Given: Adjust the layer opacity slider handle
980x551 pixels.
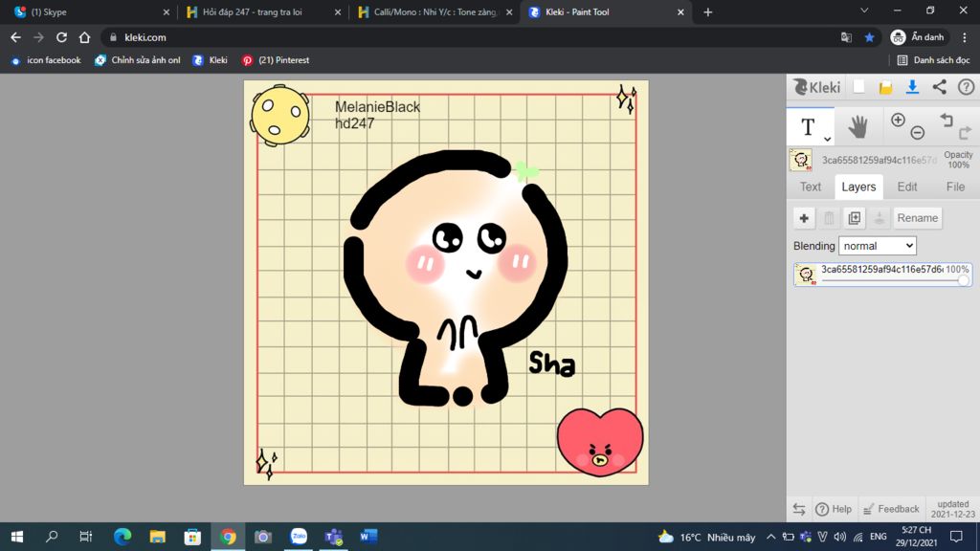Looking at the screenshot, I should click(x=963, y=280).
